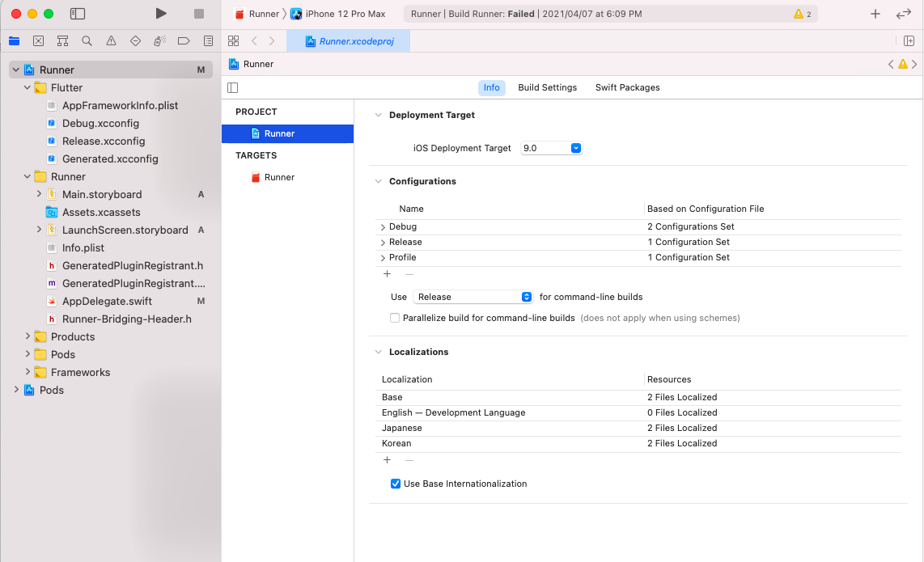Image resolution: width=924 pixels, height=562 pixels.
Task: Expand the Profile configuration row
Action: pyautogui.click(x=383, y=257)
